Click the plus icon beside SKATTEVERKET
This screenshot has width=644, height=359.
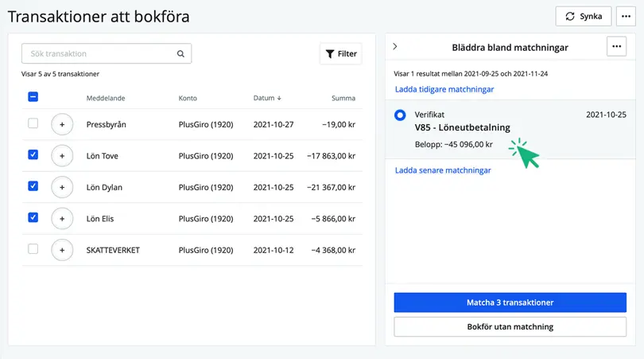pos(62,250)
